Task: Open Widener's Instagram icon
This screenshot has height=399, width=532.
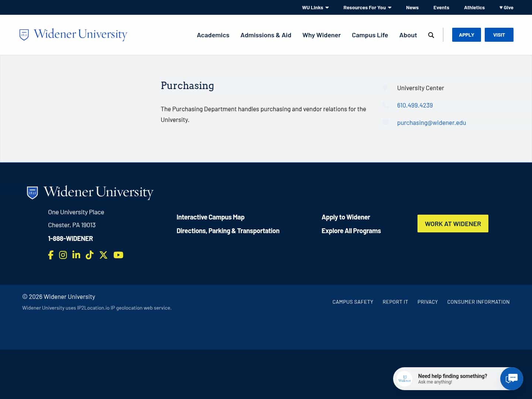Action: coord(63,255)
